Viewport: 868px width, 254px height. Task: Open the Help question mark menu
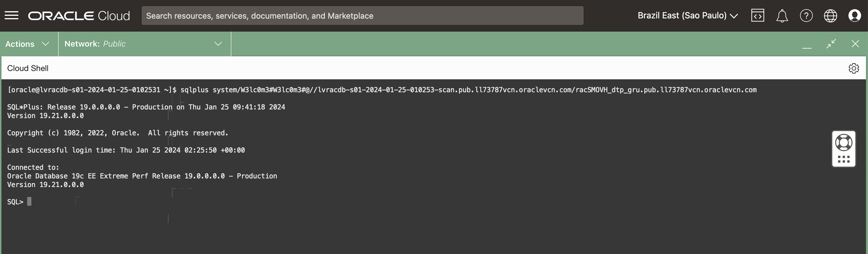(x=806, y=16)
